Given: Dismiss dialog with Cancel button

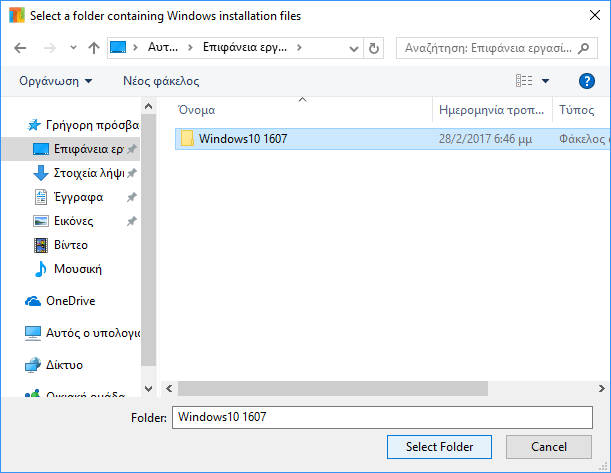Looking at the screenshot, I should 549,447.
